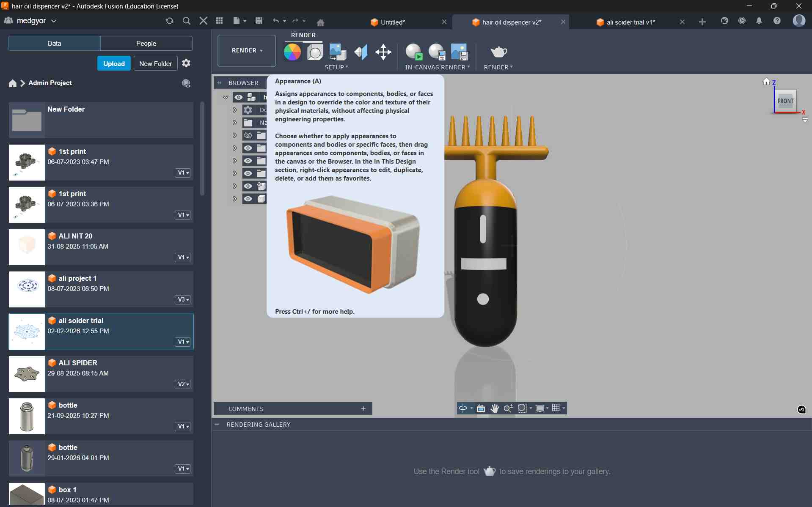Open grid and snaps settings
Viewport: 812px width, 507px height.
coord(558,408)
